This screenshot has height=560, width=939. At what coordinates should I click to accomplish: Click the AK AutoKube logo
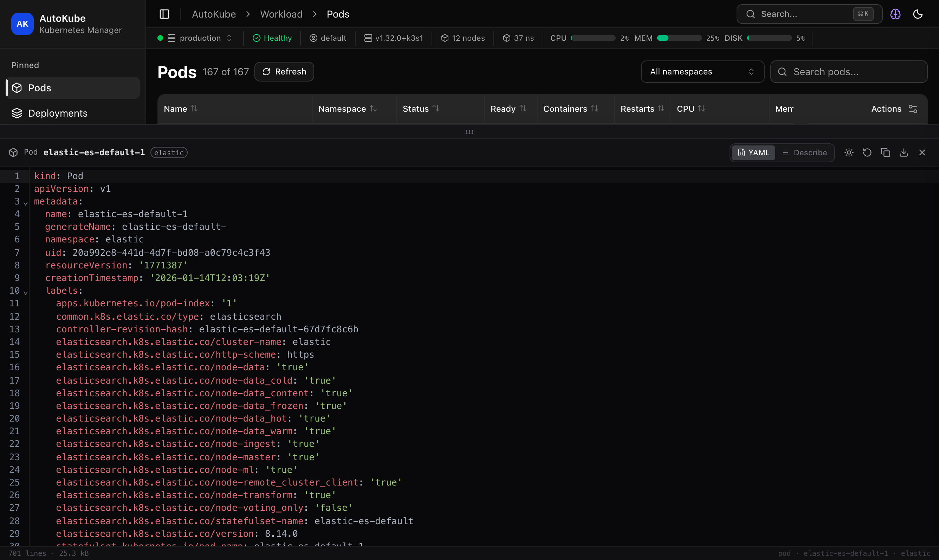[x=22, y=24]
